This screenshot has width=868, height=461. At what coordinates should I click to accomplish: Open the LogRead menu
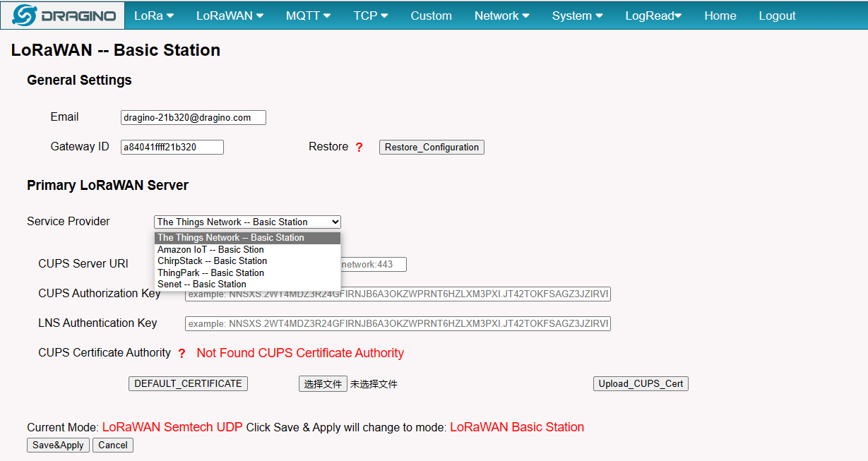[653, 16]
